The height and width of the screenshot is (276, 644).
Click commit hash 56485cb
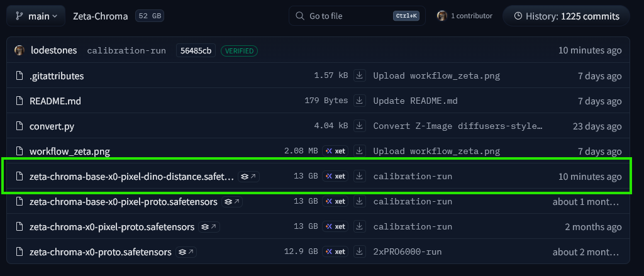(196, 50)
